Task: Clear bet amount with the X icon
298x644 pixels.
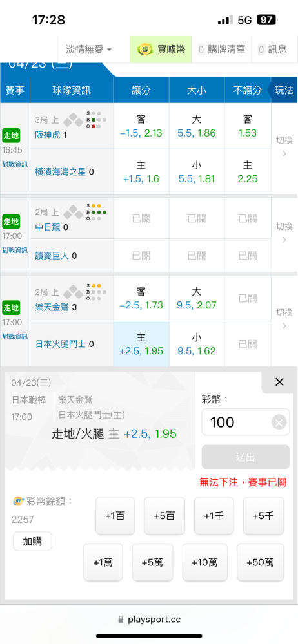Action: click(279, 422)
